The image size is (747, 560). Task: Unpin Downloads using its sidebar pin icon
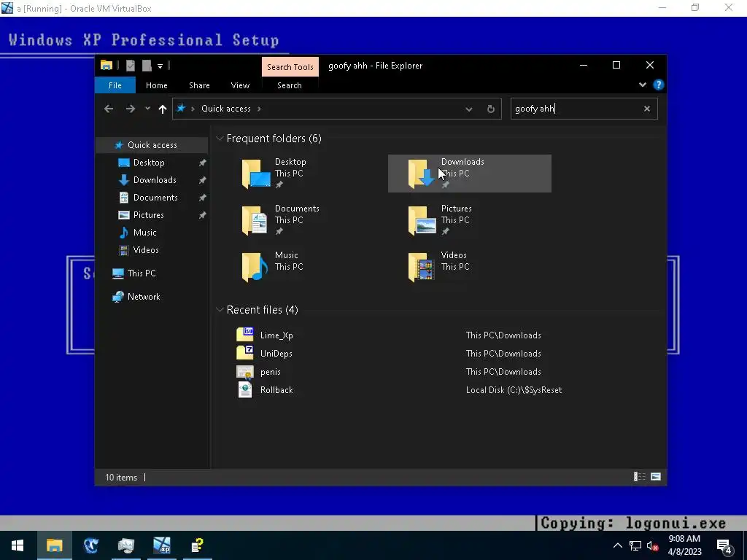tap(203, 180)
